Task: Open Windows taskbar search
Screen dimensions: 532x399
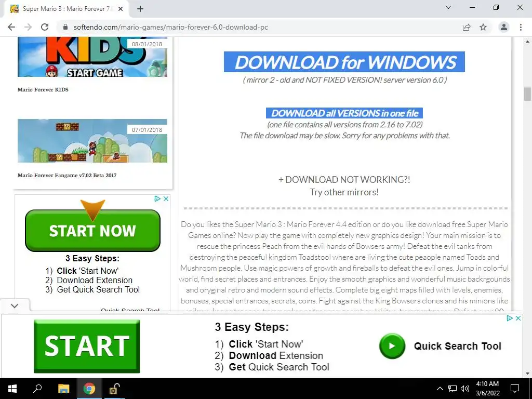Action: coord(37,389)
